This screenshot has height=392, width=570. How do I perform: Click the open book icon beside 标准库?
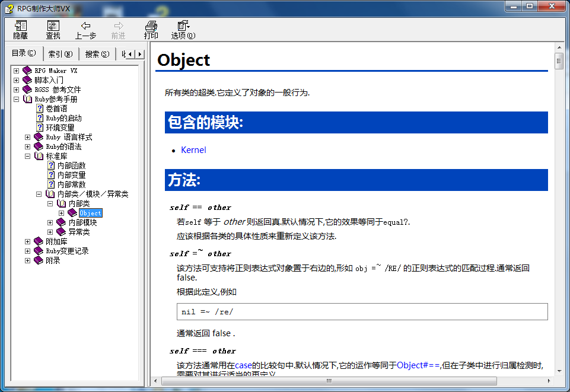click(39, 156)
